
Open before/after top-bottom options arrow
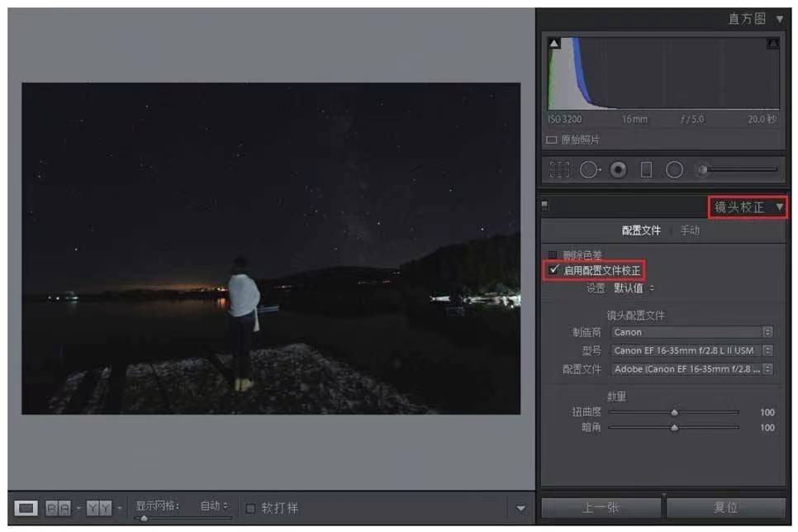119,508
